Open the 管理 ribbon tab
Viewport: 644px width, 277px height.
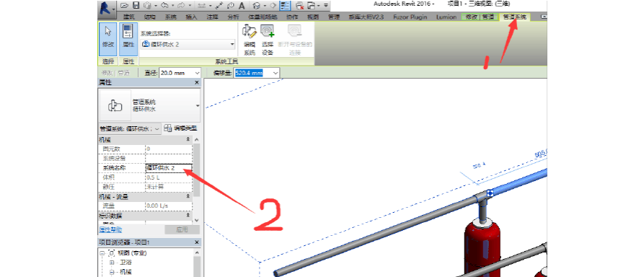[334, 17]
